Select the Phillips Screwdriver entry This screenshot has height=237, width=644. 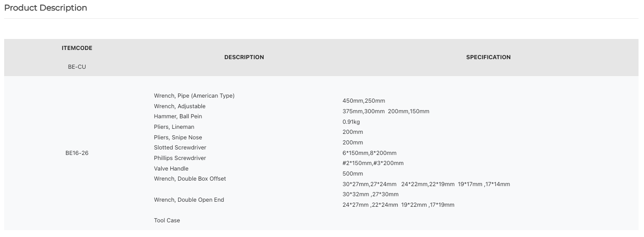(180, 158)
